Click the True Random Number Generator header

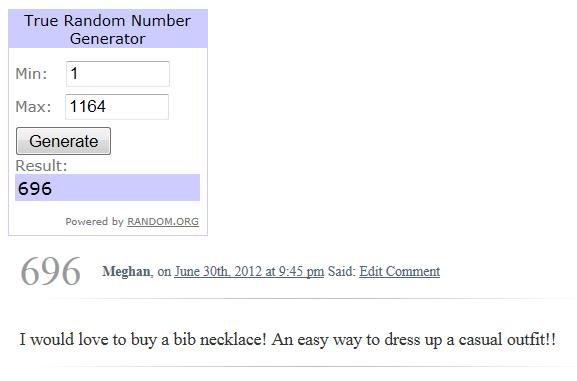click(x=108, y=29)
